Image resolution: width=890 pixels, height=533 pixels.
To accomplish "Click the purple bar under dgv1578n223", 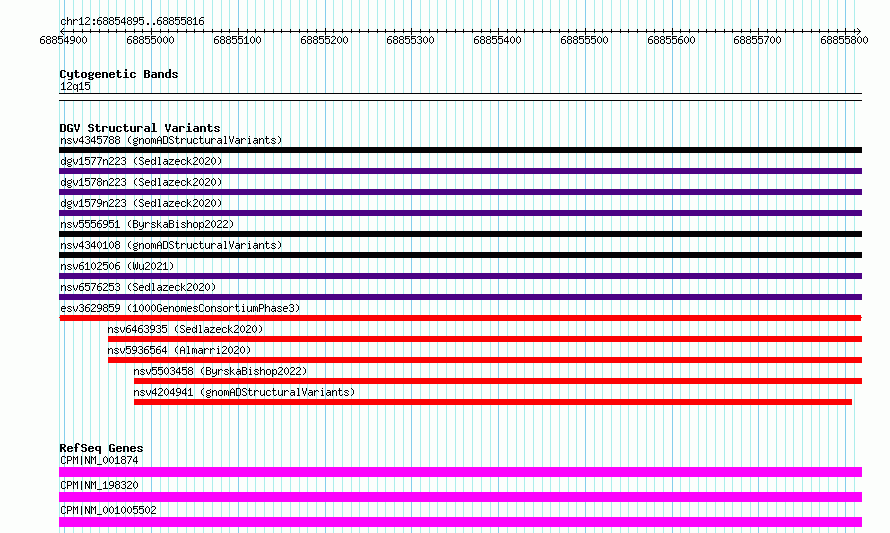I will coord(460,192).
